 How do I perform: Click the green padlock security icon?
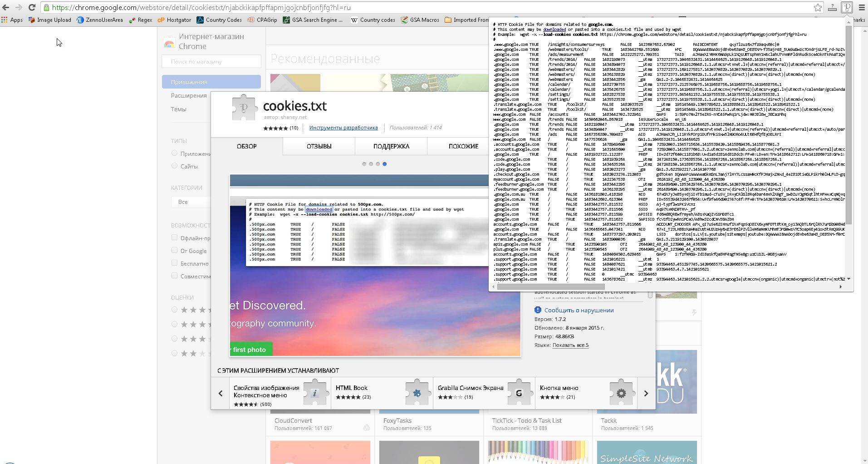[46, 7]
